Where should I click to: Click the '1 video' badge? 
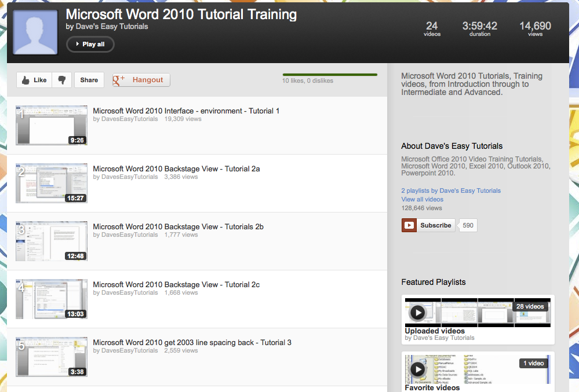pos(533,364)
